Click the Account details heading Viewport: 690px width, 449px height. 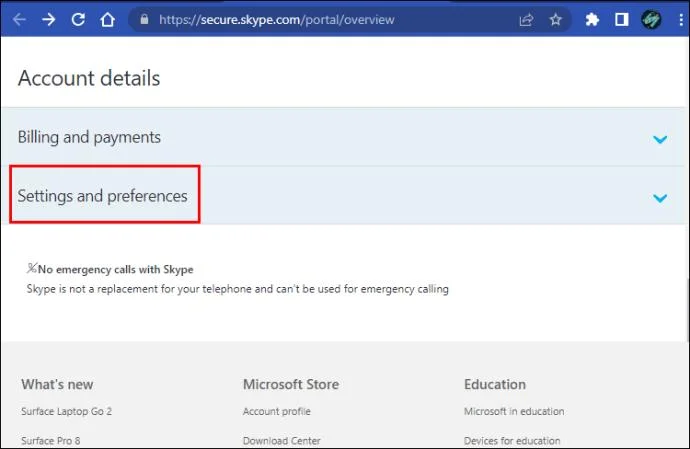tap(89, 78)
